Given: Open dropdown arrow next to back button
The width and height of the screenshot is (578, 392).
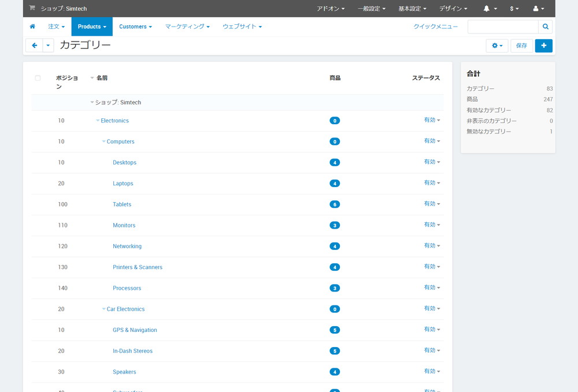Looking at the screenshot, I should pos(49,46).
